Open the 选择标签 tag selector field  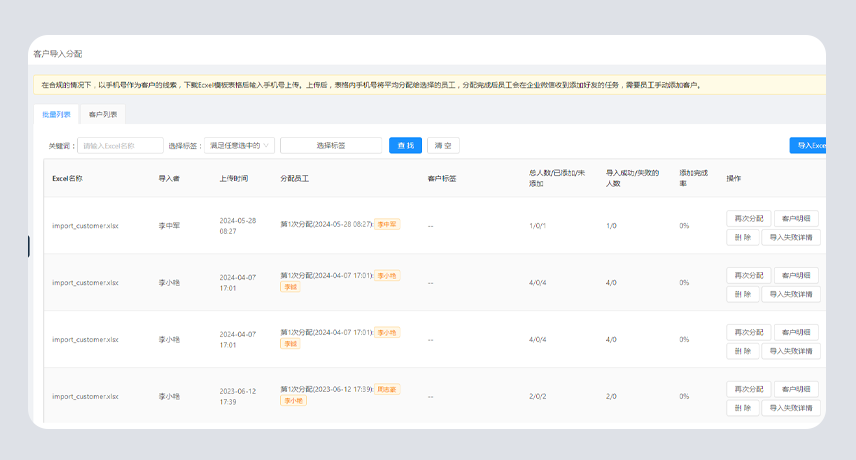coord(331,145)
